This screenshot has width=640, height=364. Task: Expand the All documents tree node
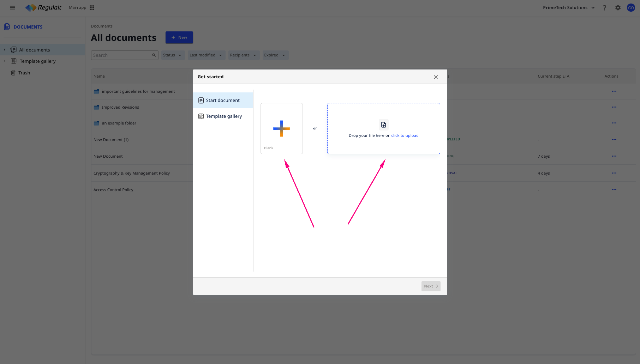coord(5,50)
